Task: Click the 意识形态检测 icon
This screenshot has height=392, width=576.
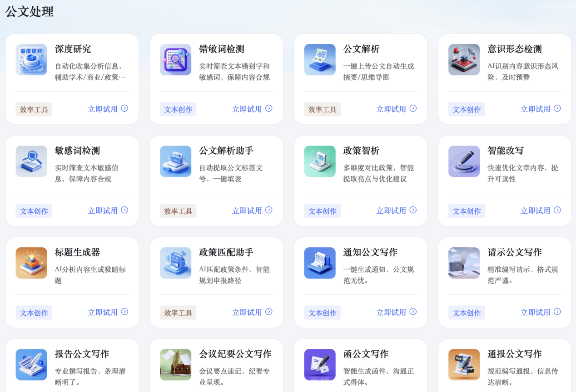Action: [464, 59]
